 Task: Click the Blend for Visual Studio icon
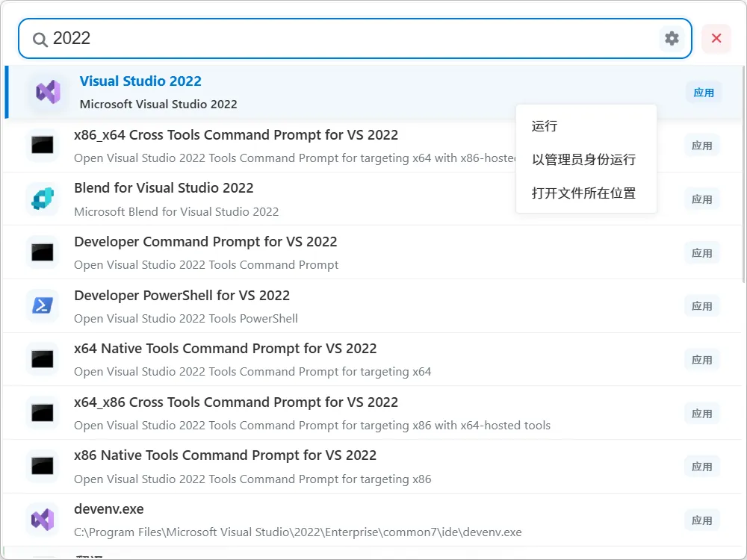click(43, 199)
